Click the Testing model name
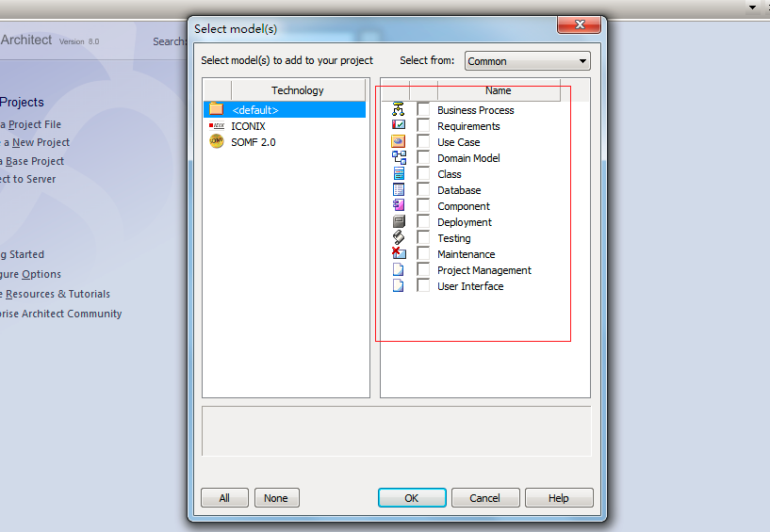The image size is (770, 532). pyautogui.click(x=453, y=238)
